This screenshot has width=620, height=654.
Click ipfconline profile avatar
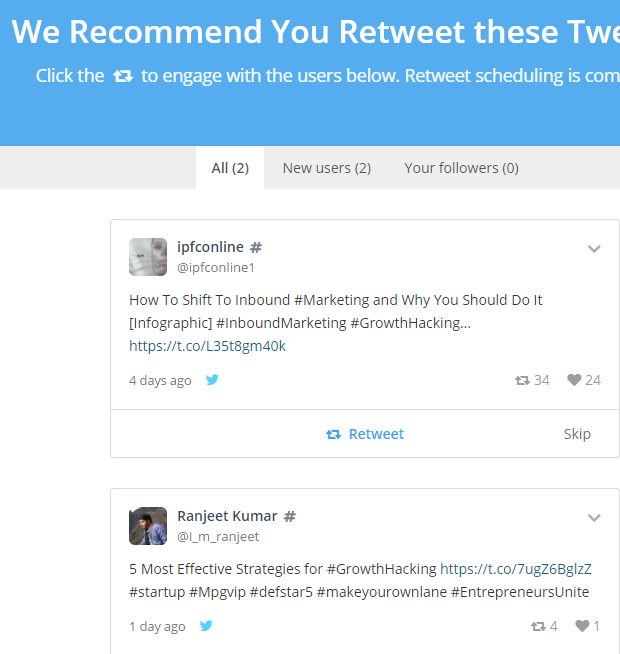(148, 257)
